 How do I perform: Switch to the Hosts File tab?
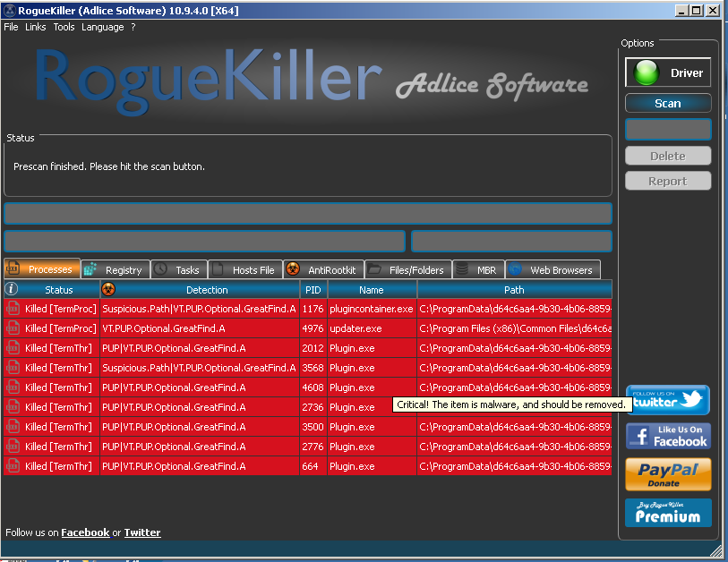click(x=245, y=269)
